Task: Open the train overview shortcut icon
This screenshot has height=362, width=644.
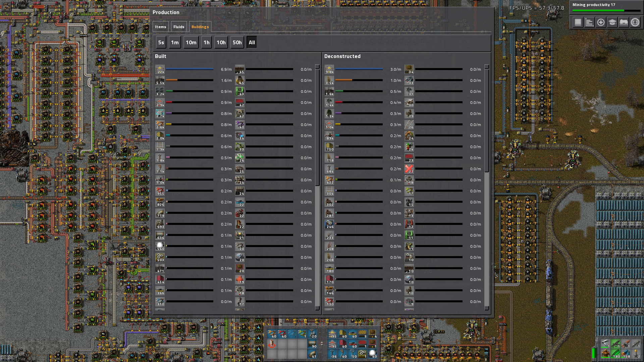Action: [624, 22]
